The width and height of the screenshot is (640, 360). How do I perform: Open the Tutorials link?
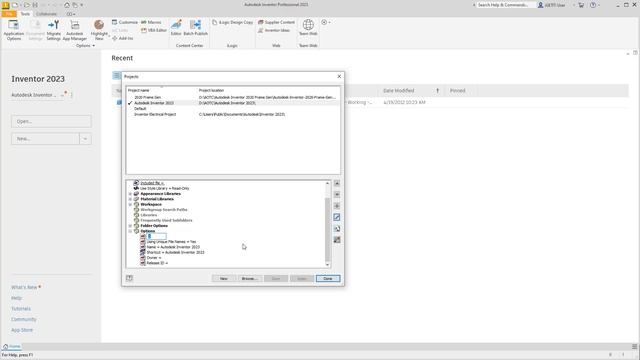coord(21,309)
